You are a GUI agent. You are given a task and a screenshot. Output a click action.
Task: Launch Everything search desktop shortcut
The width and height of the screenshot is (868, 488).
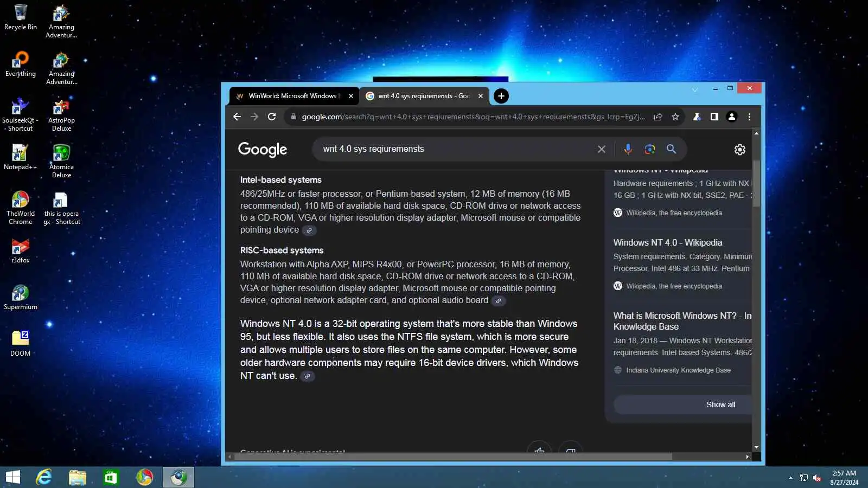click(x=21, y=64)
